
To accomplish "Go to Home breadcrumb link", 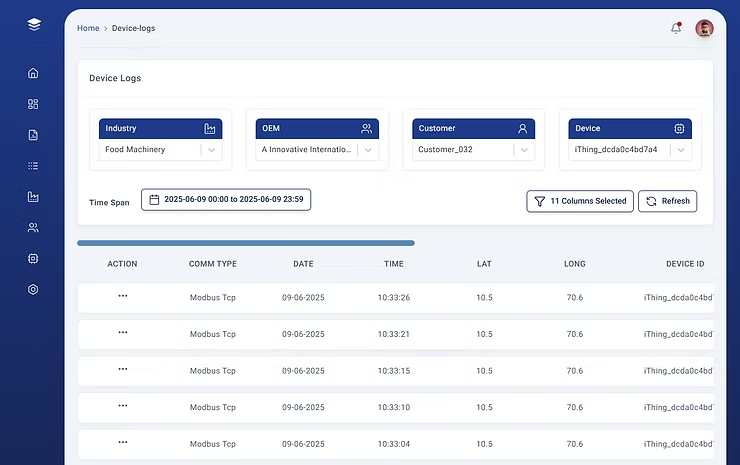I will point(88,28).
